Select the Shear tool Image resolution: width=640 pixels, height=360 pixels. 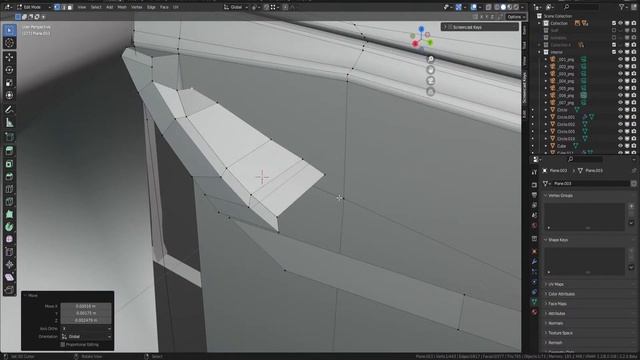(9, 277)
